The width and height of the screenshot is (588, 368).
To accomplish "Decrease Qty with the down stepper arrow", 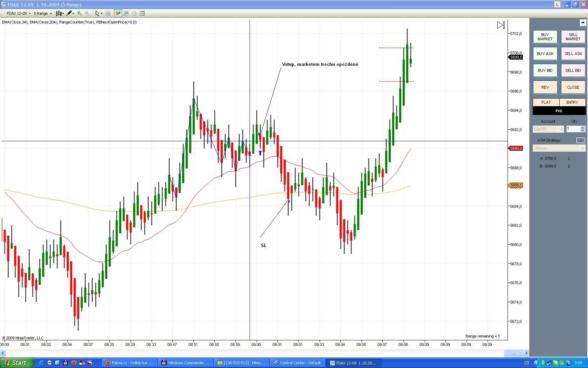I will (x=583, y=131).
